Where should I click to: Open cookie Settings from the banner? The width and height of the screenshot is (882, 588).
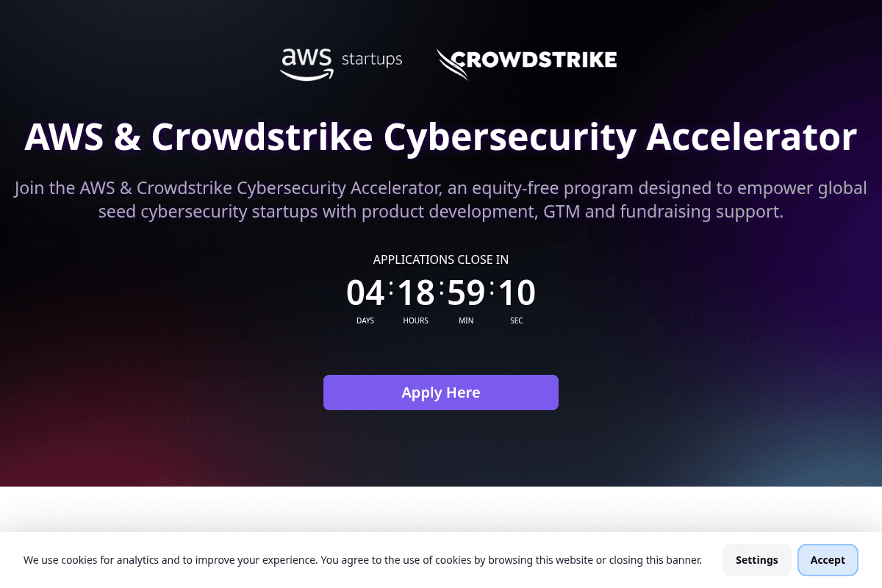pos(756,559)
